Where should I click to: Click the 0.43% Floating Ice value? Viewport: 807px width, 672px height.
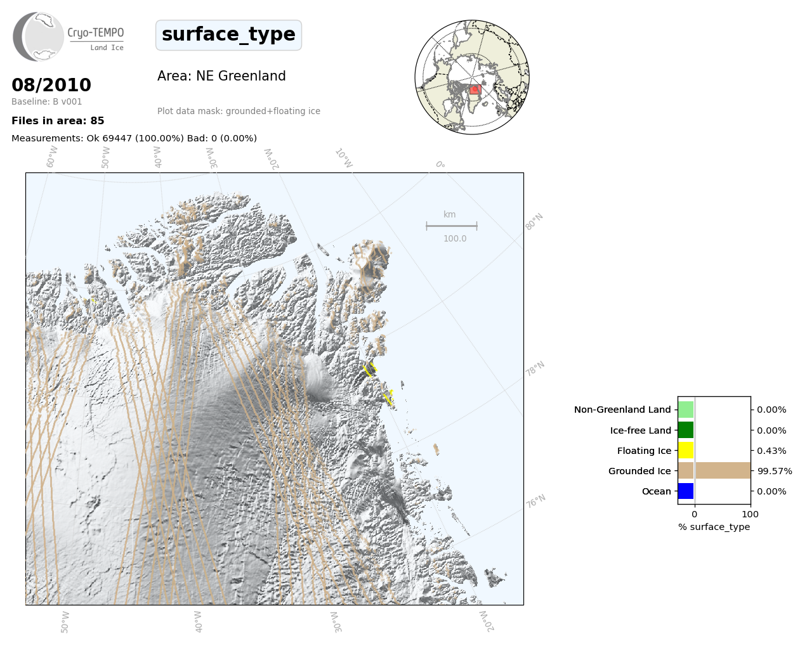pyautogui.click(x=771, y=451)
